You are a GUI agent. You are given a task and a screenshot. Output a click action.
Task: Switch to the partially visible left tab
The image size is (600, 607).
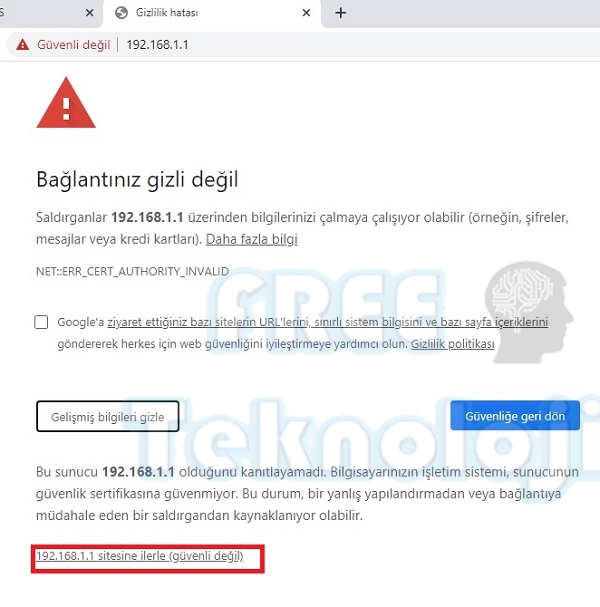(x=43, y=13)
